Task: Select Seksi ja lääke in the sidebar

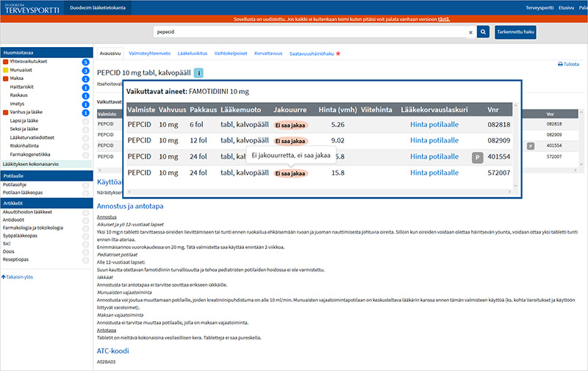Action: [x=24, y=129]
